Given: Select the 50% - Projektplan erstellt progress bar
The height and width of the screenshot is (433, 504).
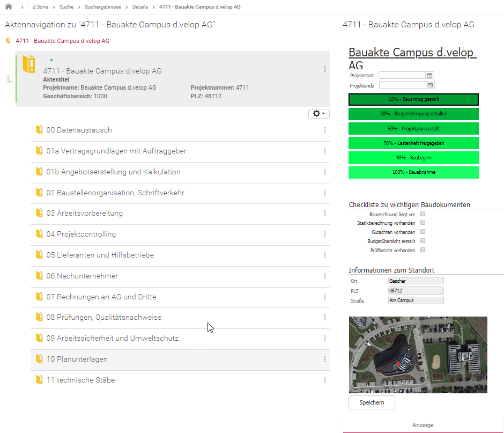Looking at the screenshot, I should pos(414,128).
